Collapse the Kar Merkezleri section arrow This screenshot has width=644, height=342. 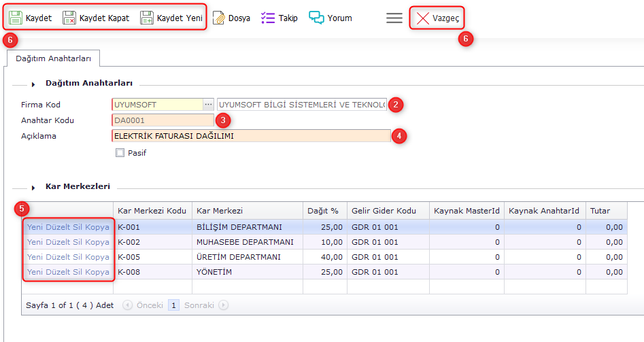pyautogui.click(x=33, y=187)
